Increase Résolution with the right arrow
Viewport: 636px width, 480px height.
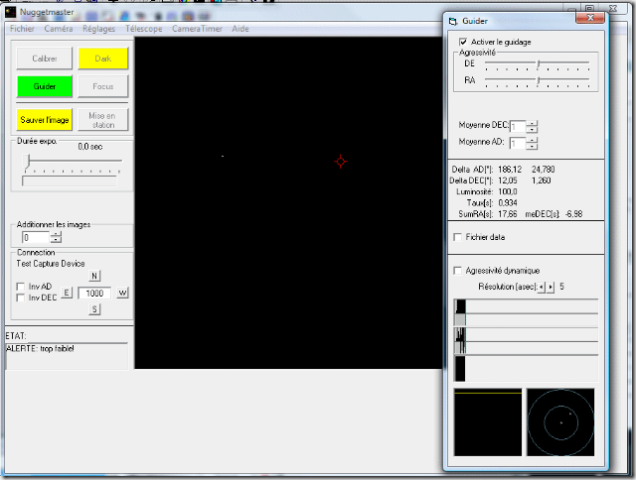(550, 287)
